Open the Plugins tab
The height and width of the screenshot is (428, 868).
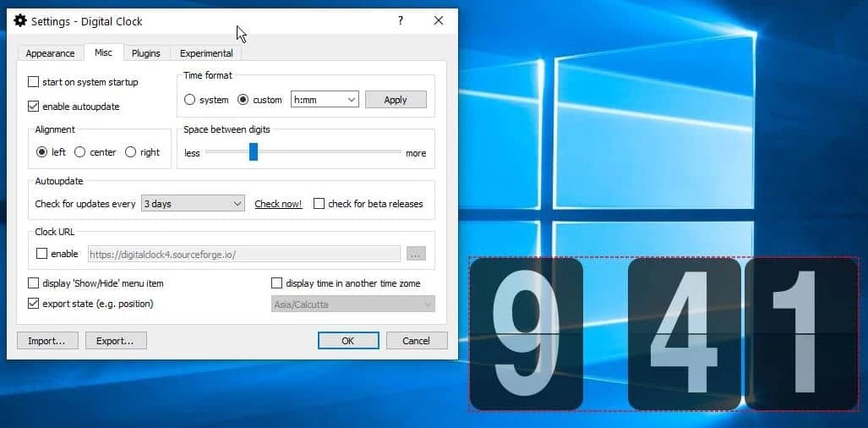(146, 53)
